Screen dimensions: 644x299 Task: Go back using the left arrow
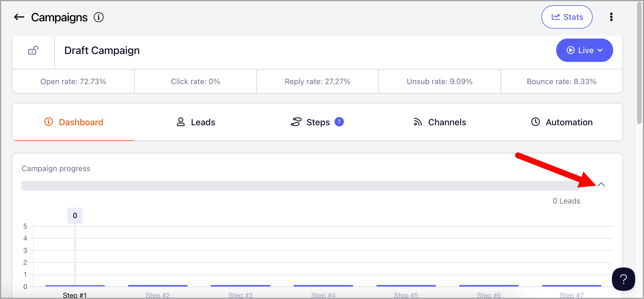[x=19, y=17]
